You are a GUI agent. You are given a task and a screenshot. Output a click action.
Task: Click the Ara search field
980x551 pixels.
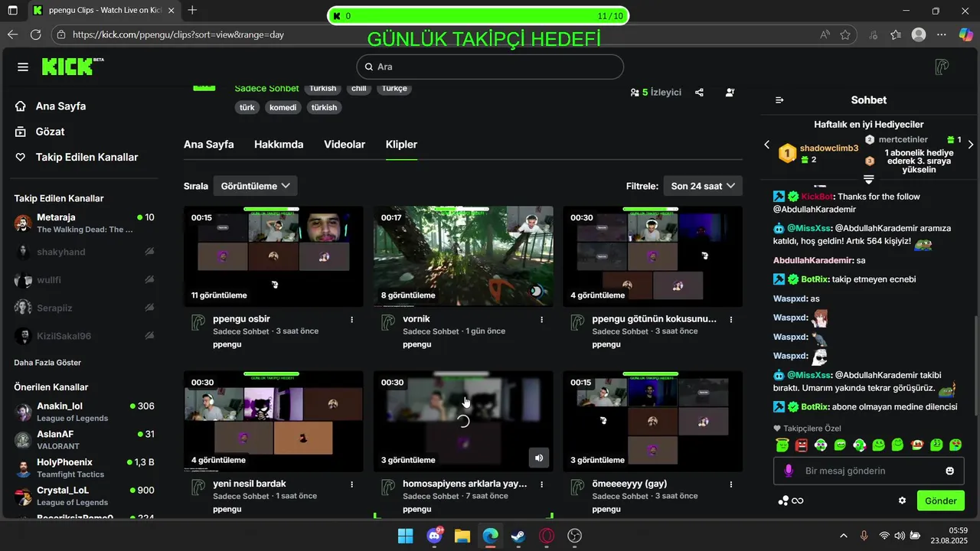click(x=490, y=67)
